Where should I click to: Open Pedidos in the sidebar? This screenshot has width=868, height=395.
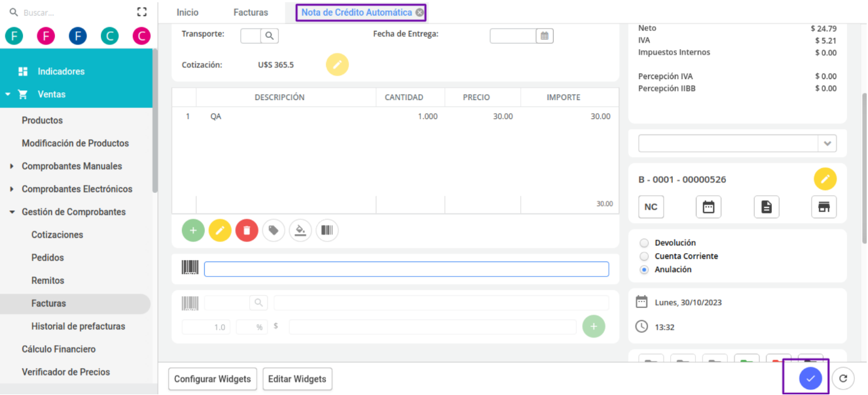(x=48, y=258)
